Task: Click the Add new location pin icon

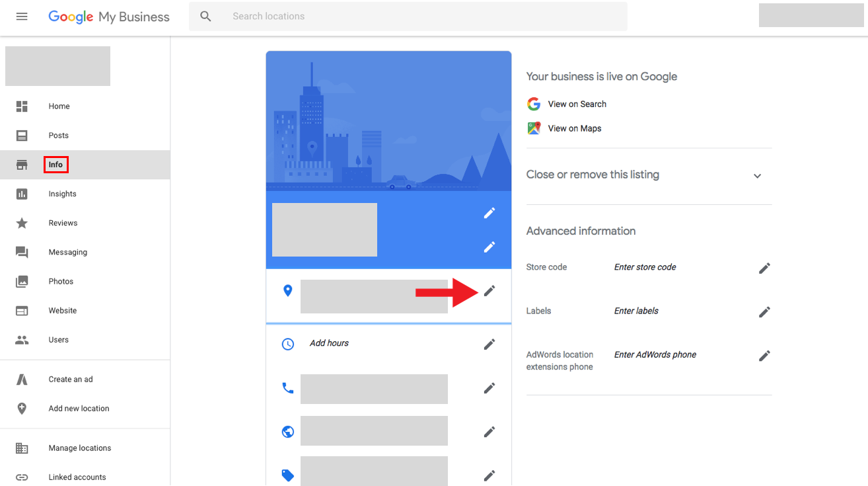Action: pos(22,409)
